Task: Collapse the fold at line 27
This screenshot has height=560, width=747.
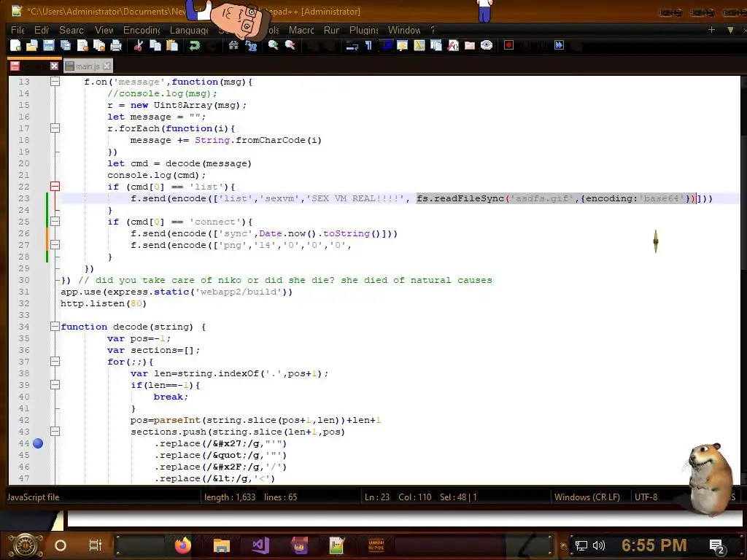Action: click(x=55, y=245)
